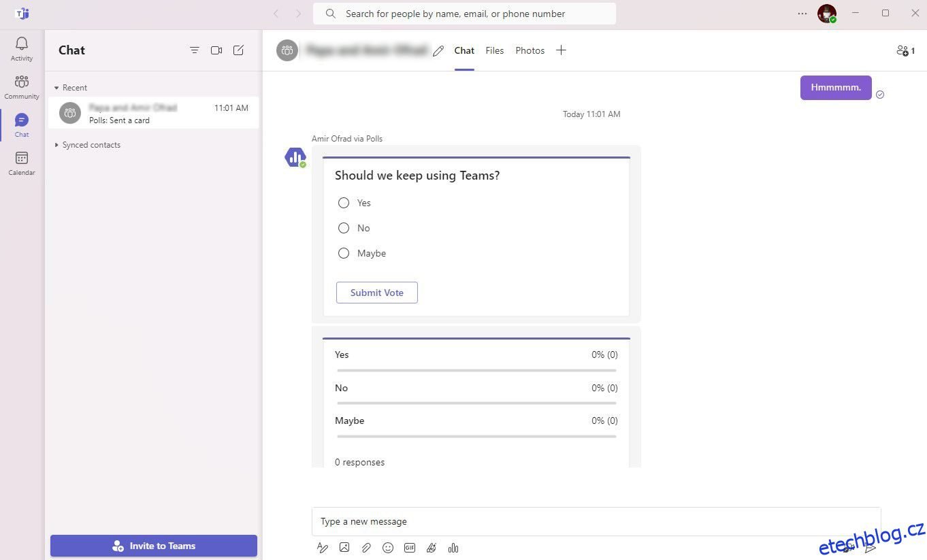Click the group chat avatar in header
This screenshot has width=927, height=560.
click(287, 50)
